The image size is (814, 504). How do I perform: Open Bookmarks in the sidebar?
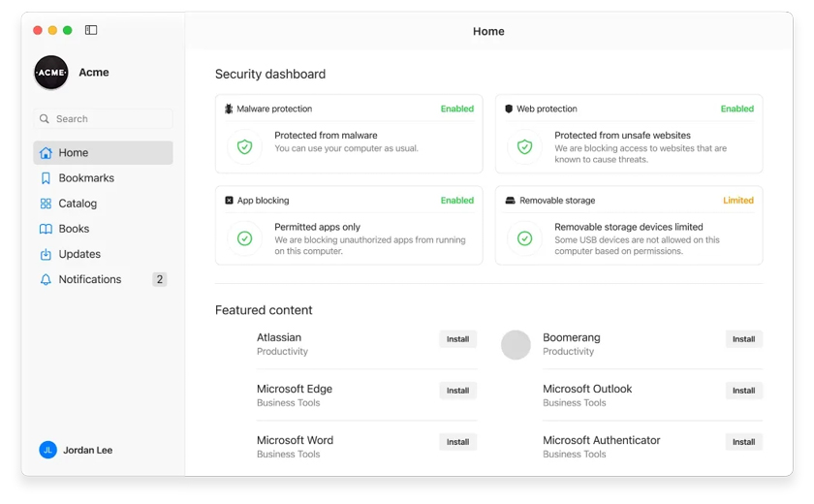click(86, 178)
